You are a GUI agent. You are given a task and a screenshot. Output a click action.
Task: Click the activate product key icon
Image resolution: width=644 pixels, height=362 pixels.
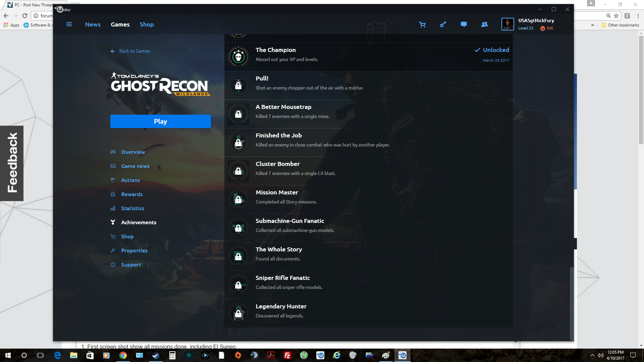click(x=443, y=24)
